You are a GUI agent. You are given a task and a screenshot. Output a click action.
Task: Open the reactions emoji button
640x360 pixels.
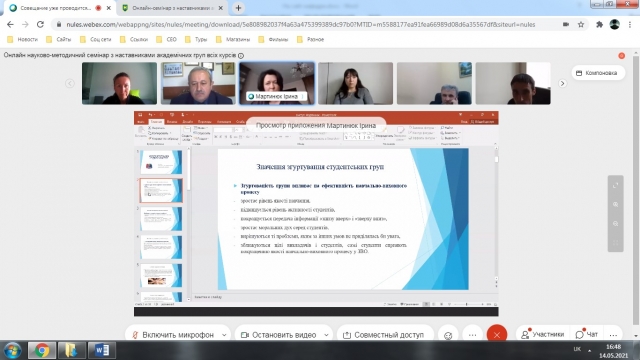click(x=448, y=335)
